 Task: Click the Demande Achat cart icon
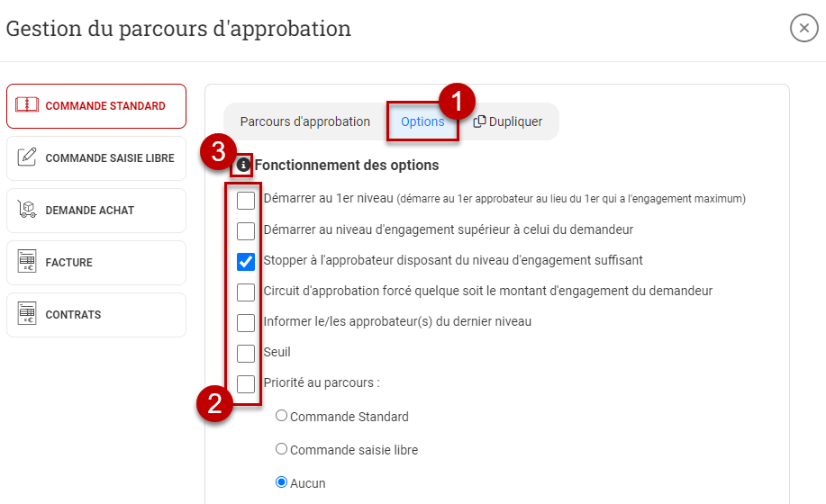[27, 210]
